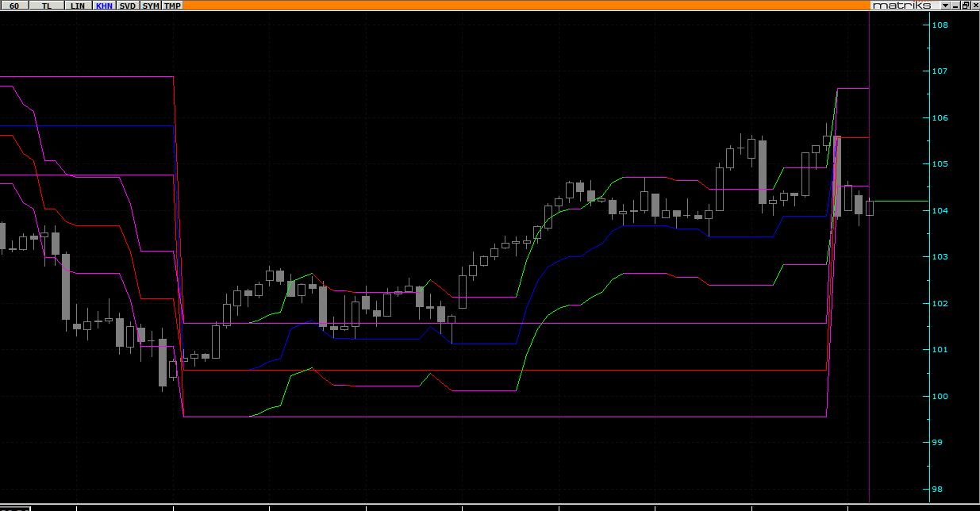Minimize the chart window
This screenshot has width=980, height=511.
(x=955, y=5)
